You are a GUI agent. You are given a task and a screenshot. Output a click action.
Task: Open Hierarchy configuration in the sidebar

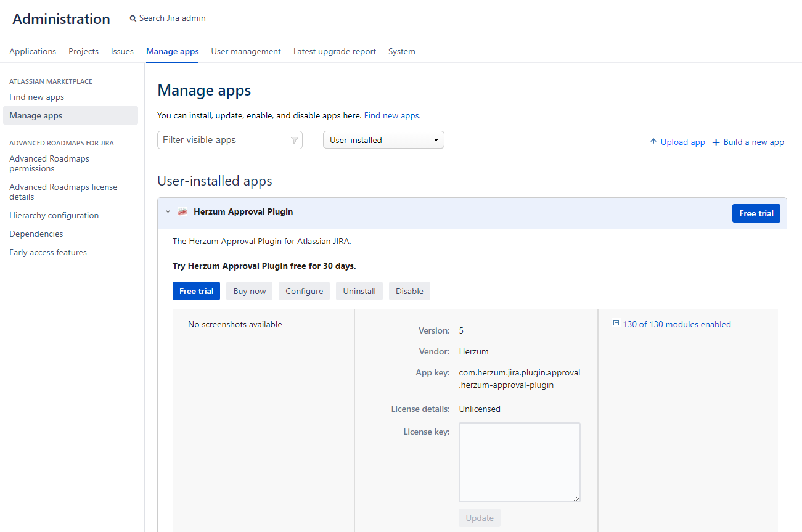(54, 215)
